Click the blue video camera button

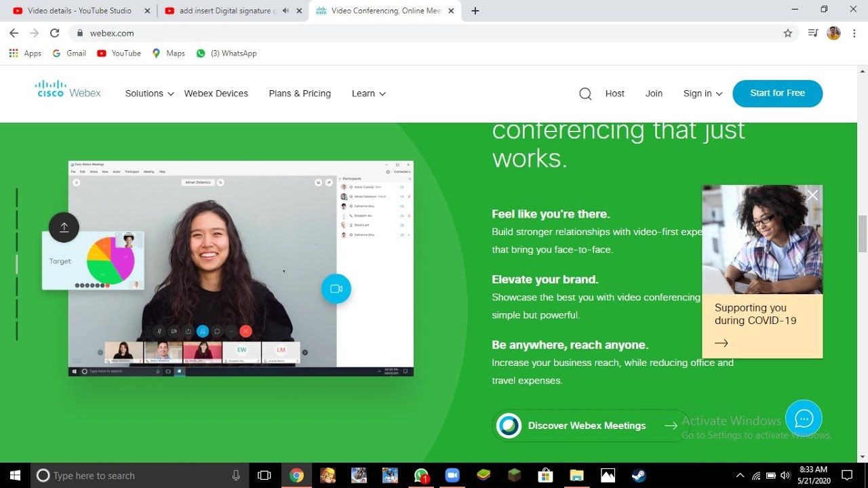336,289
